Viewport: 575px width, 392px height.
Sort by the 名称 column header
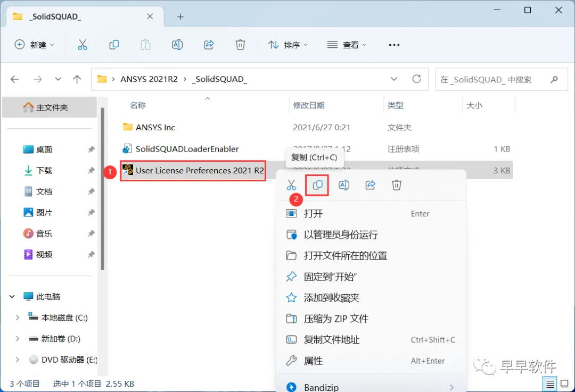click(138, 105)
